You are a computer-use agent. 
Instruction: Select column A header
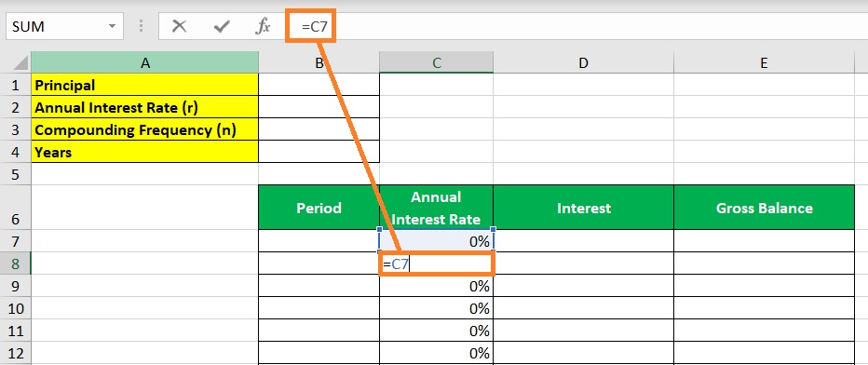(145, 62)
